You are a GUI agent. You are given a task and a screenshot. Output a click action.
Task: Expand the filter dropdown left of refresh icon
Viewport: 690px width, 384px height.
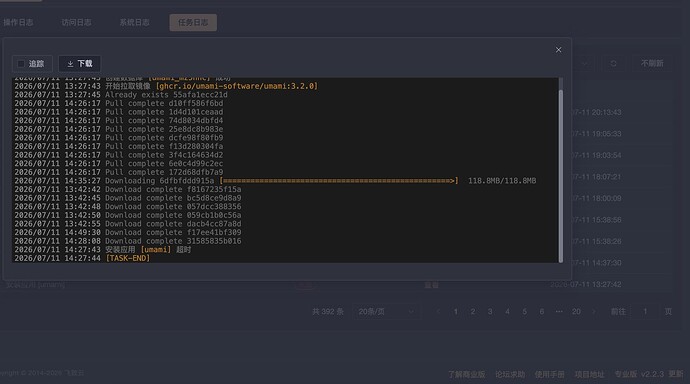(x=584, y=64)
